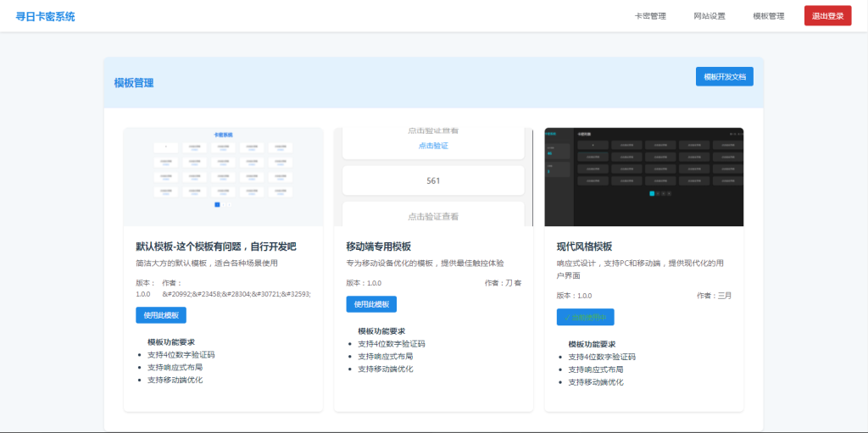The width and height of the screenshot is (868, 433).
Task: Use the 默认模板 via 使用此模板 button
Action: pyautogui.click(x=161, y=315)
